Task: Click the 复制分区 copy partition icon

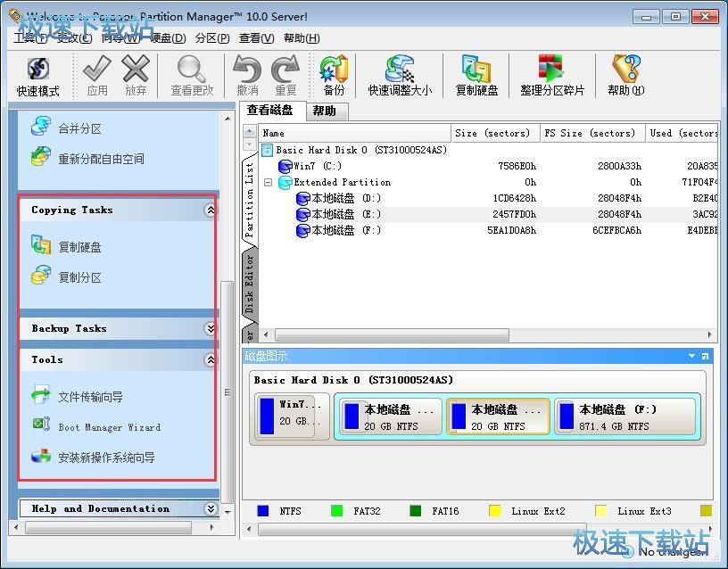Action: tap(41, 276)
